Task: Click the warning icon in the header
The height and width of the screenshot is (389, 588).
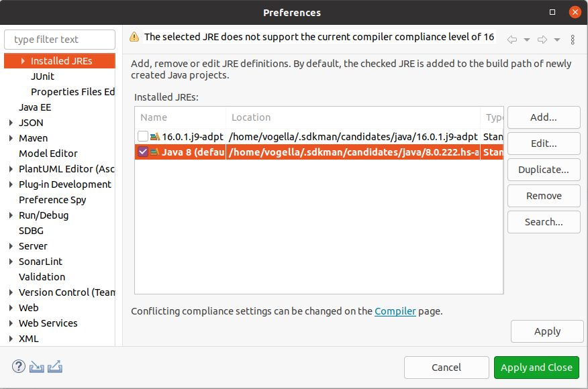Action: [x=134, y=38]
